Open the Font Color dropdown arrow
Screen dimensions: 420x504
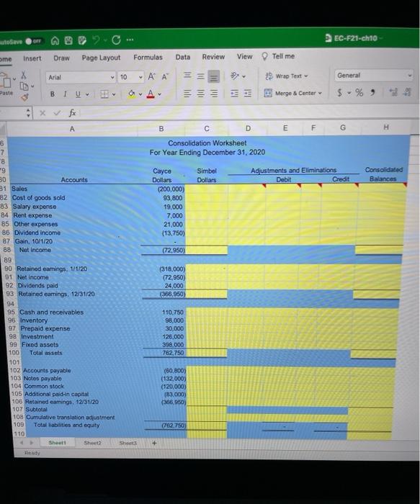point(159,94)
